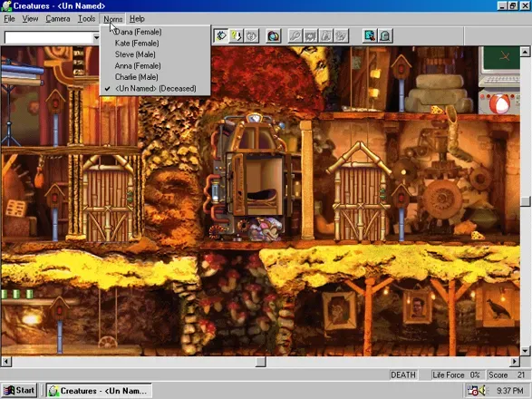Open the Camera menu
Viewport: 532px width, 399px height.
58,19
